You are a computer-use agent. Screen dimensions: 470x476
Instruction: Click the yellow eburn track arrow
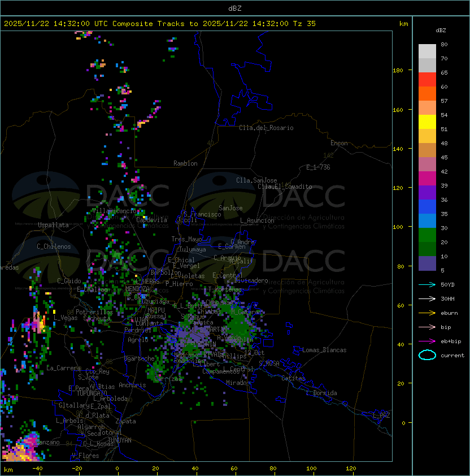click(x=427, y=313)
